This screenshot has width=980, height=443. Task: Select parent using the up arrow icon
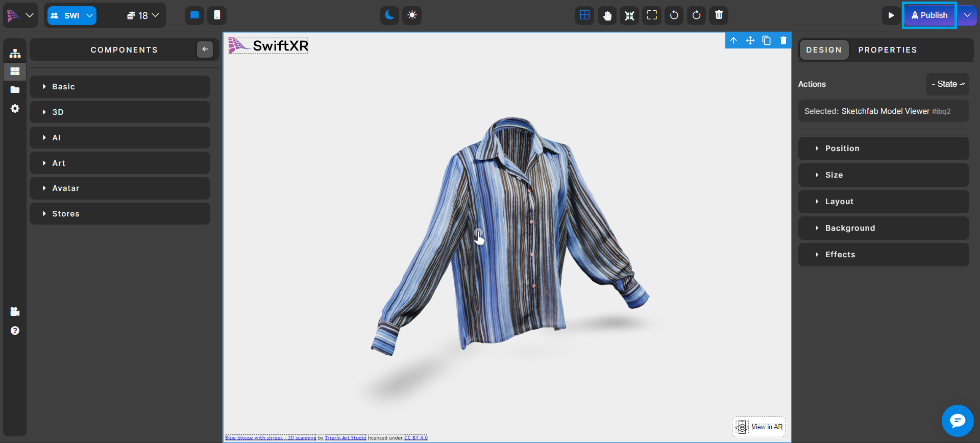[733, 40]
